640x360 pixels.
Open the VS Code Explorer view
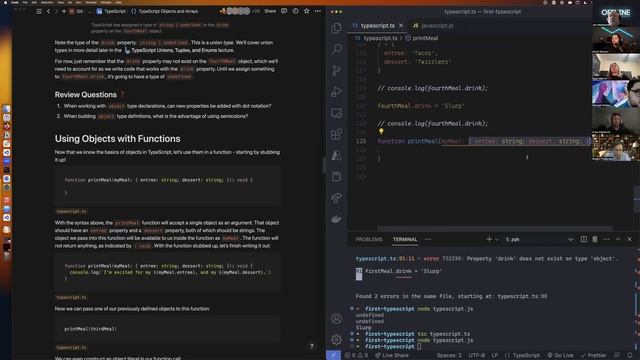(336, 28)
